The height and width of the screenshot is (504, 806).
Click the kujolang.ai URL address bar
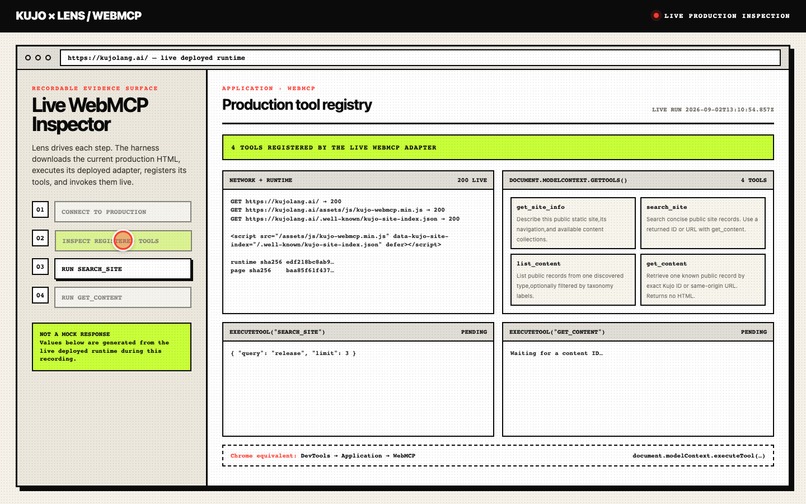[x=420, y=58]
